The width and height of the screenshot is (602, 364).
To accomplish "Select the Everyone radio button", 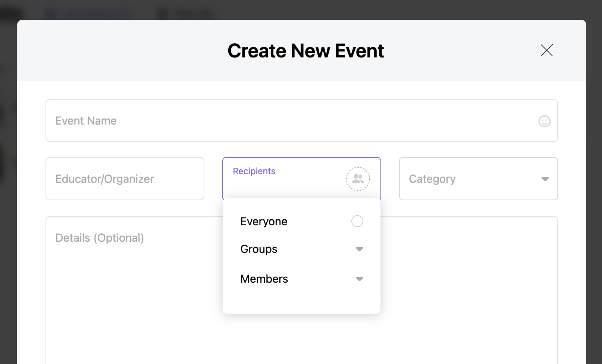I will (x=357, y=221).
